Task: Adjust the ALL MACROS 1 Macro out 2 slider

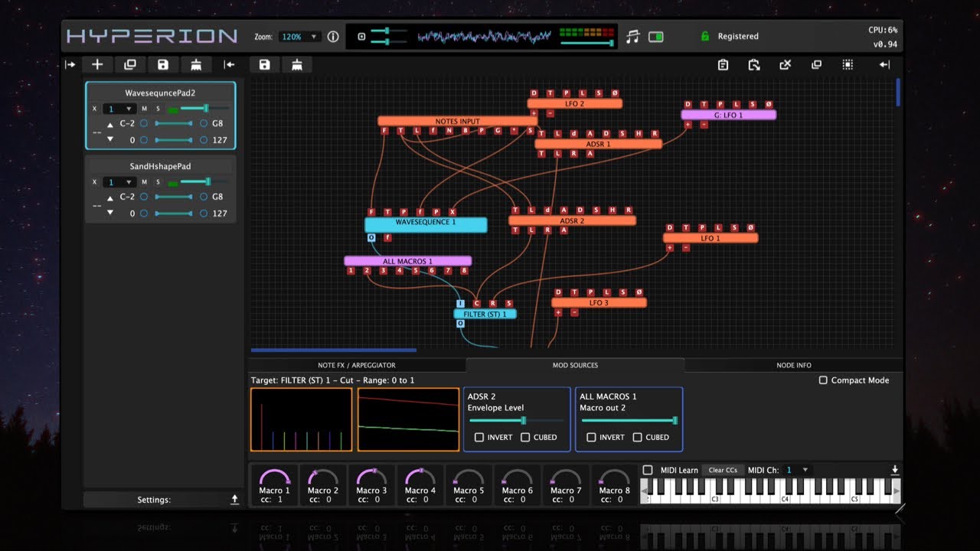Action: point(628,420)
